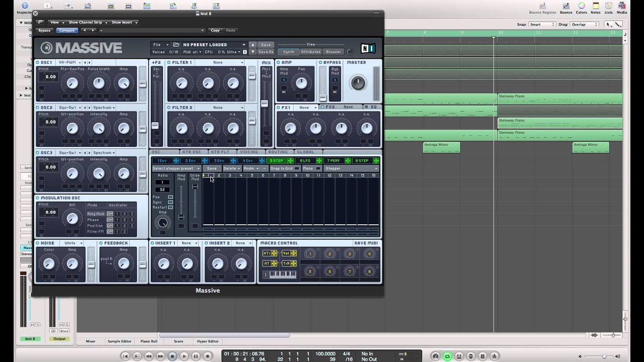Image resolution: width=644 pixels, height=362 pixels.
Task: Click the 6 LFO green drag handle
Action: point(318,161)
